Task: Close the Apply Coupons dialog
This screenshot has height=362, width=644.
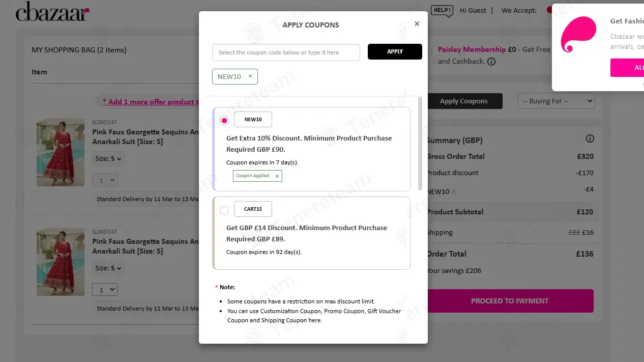Action: (417, 24)
